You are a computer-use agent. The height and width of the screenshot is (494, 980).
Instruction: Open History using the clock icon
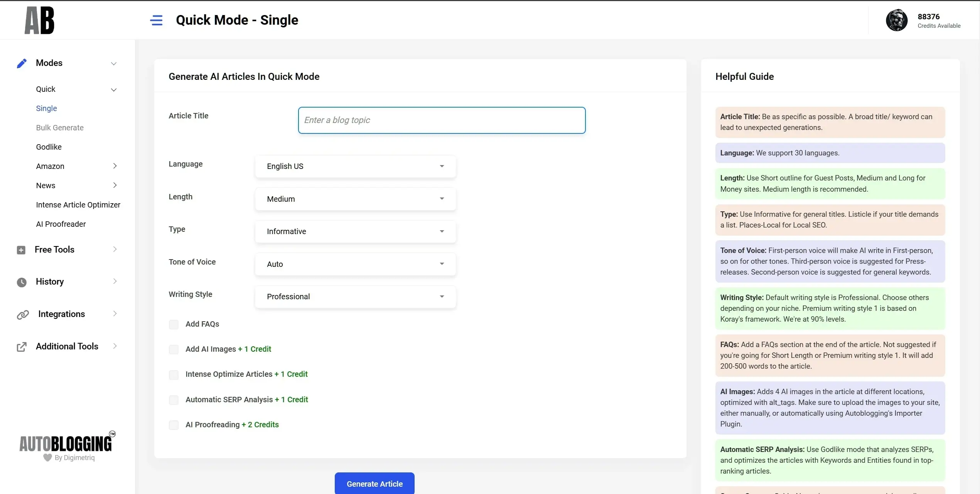click(22, 282)
